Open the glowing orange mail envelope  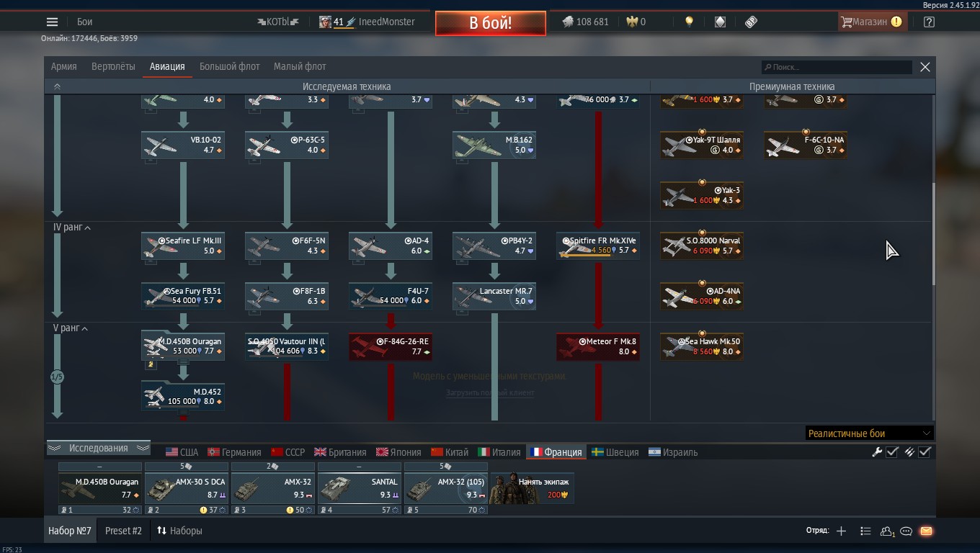[x=926, y=531]
